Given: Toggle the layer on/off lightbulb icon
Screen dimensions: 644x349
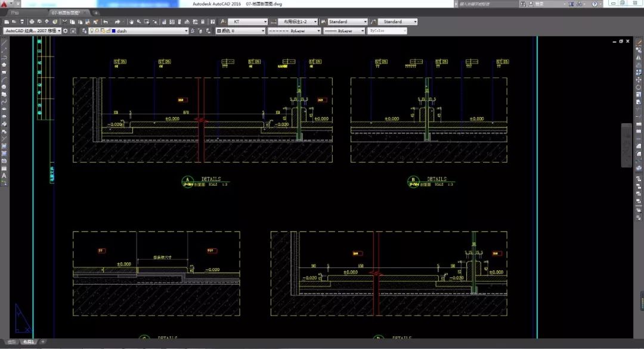Looking at the screenshot, I should tap(92, 30).
